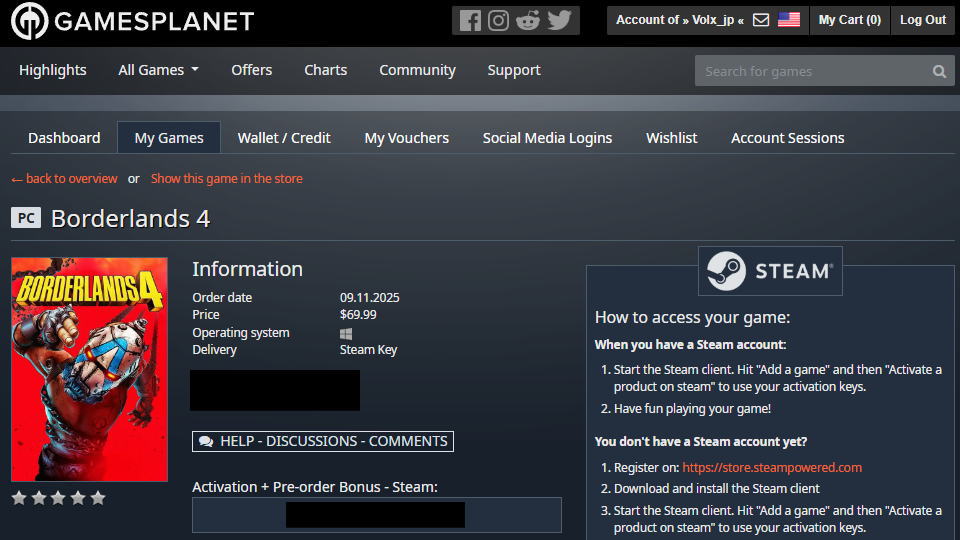Click the Borderlands 4 cover art

click(x=89, y=369)
